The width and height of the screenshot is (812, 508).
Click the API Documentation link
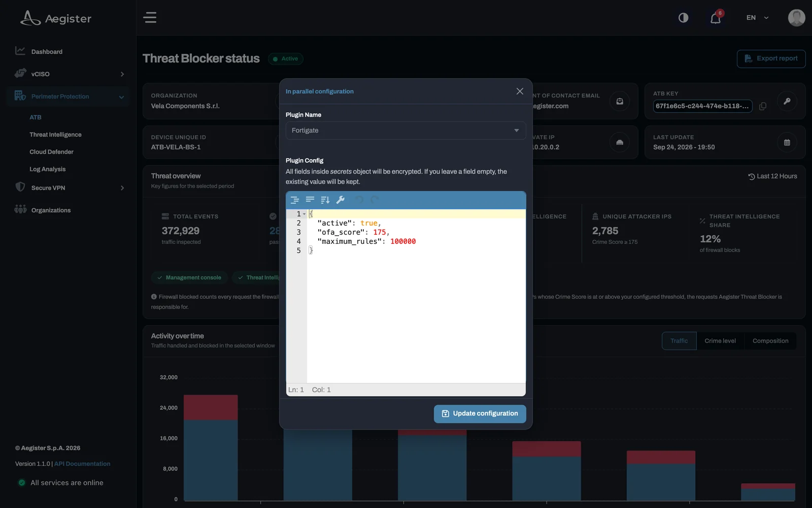click(x=82, y=464)
